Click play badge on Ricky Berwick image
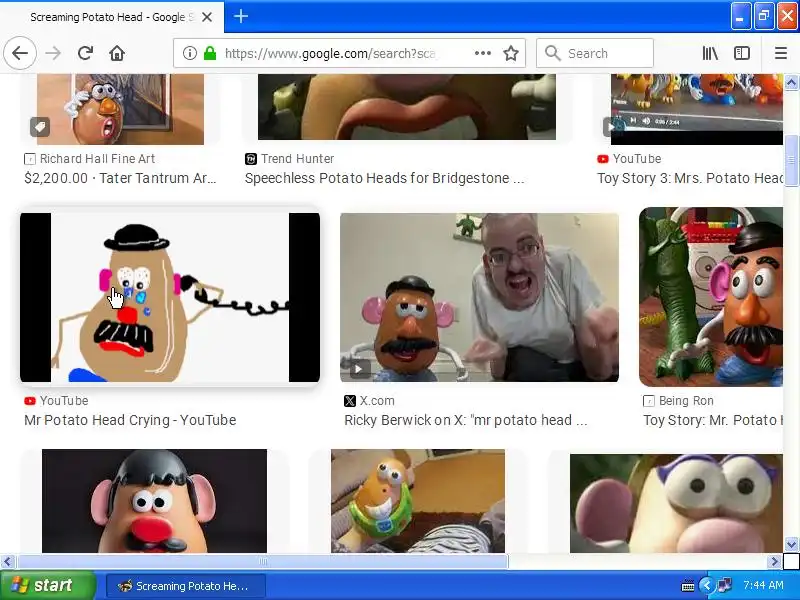This screenshot has width=800, height=600. [x=359, y=368]
